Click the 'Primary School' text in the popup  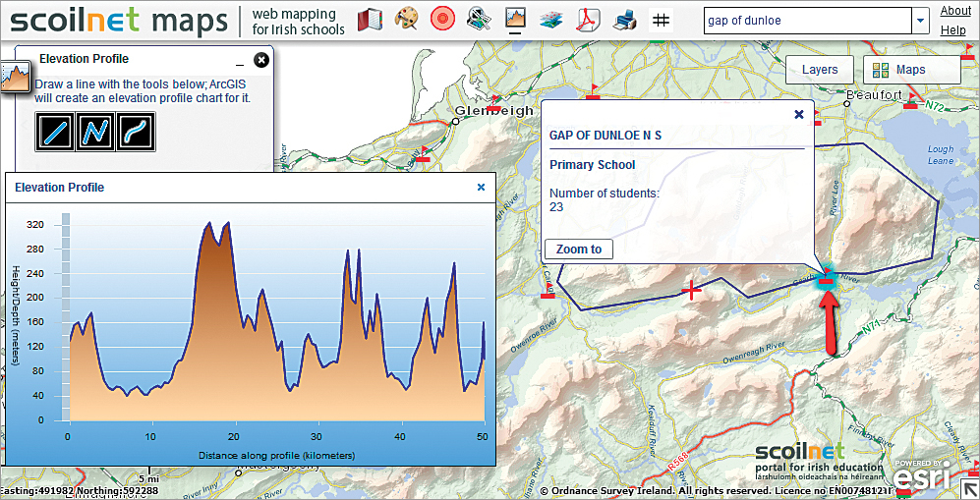coord(593,165)
